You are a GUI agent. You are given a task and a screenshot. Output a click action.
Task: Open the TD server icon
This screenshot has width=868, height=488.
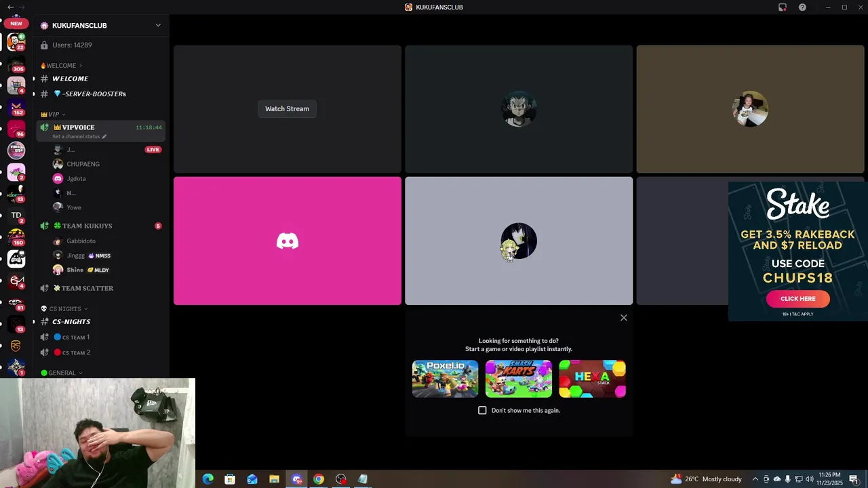click(x=16, y=216)
